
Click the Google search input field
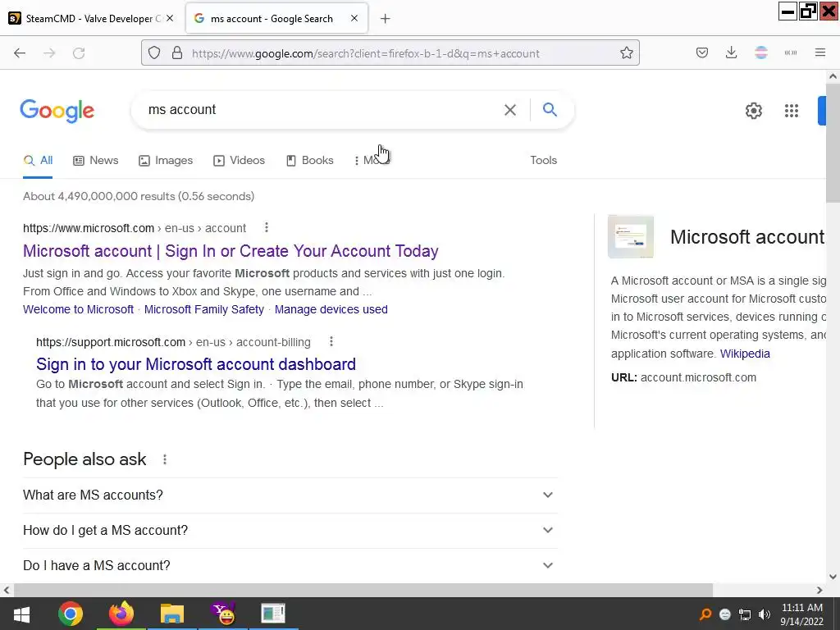[322, 110]
